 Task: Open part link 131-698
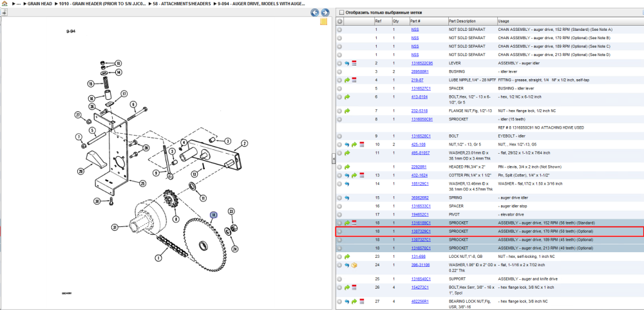click(418, 257)
